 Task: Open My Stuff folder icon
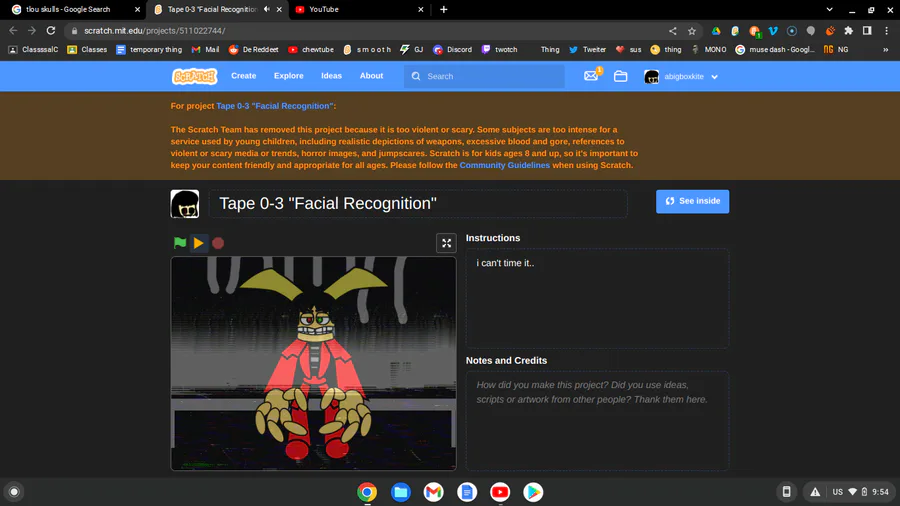pos(620,76)
